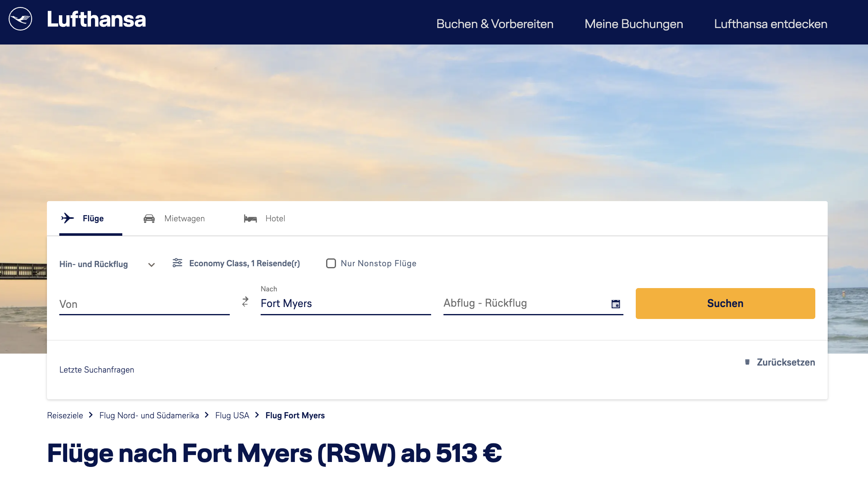Click the sliders icon for travel class
Image resolution: width=868 pixels, height=483 pixels.
tap(177, 263)
